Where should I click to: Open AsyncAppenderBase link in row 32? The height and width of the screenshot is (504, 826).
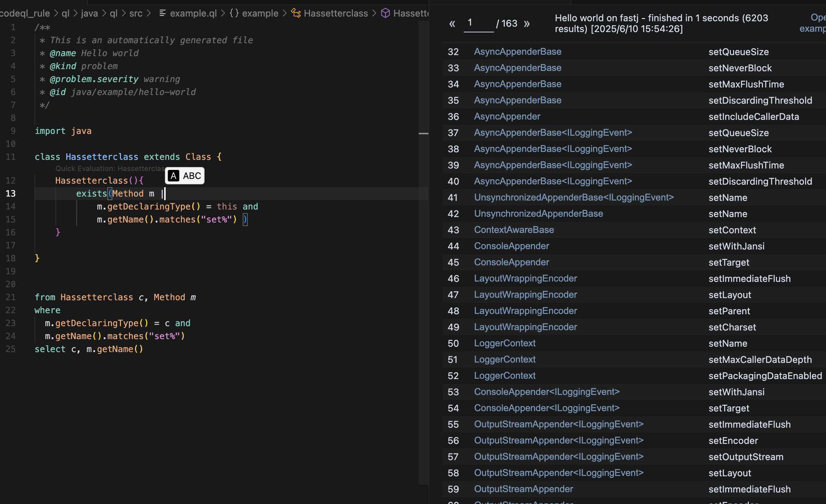[x=517, y=51]
